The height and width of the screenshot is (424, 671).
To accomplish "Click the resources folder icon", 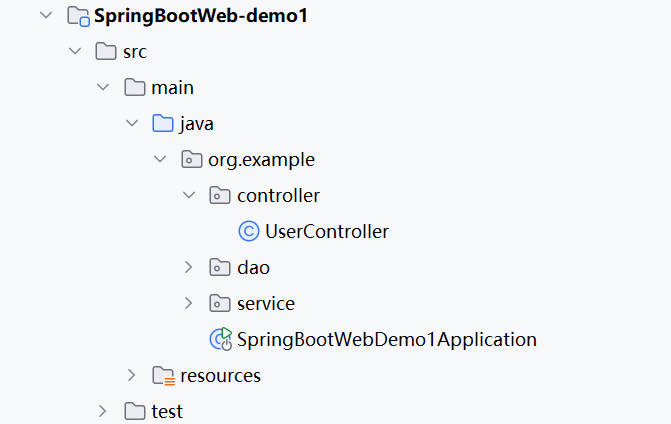I will [163, 376].
